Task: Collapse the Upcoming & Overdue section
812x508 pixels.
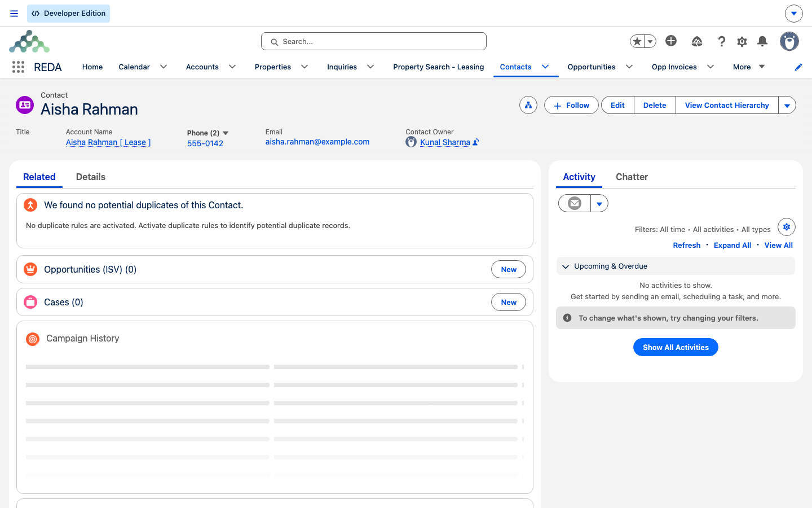Action: coord(566,266)
